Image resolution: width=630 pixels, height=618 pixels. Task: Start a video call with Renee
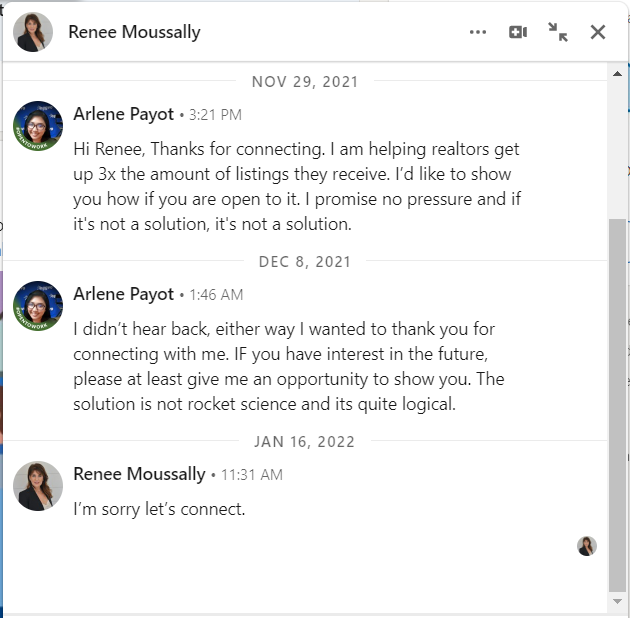coord(517,32)
